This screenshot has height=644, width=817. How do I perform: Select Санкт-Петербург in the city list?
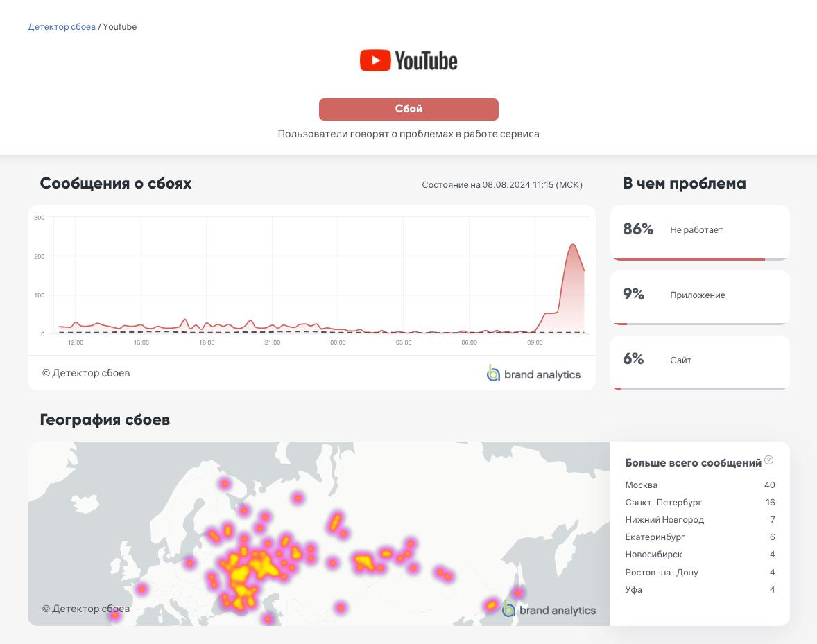click(x=664, y=503)
